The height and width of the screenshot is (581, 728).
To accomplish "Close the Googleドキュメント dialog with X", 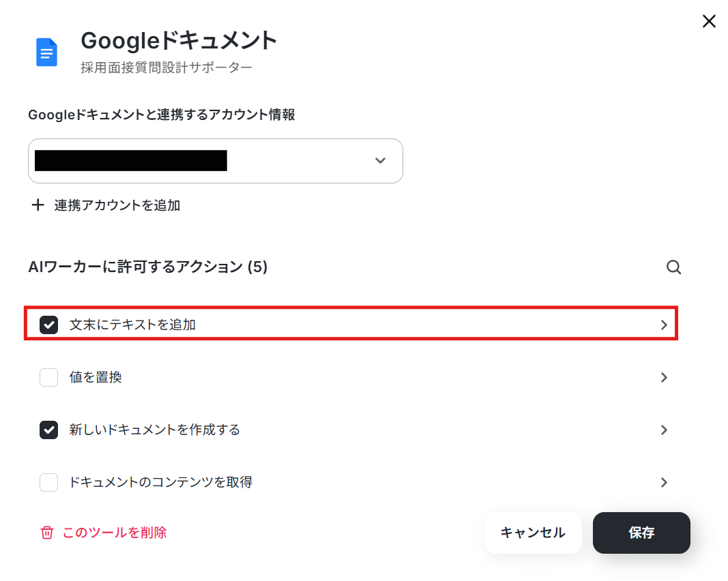I will [708, 21].
